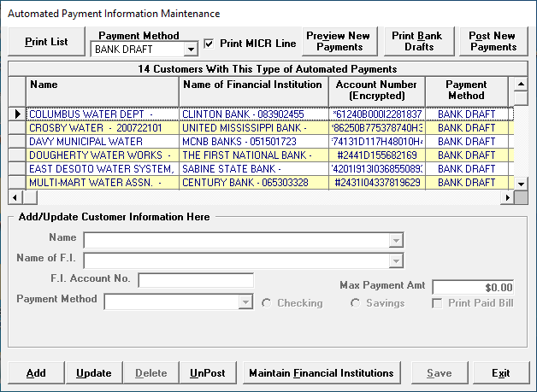Click Name of Financial Institution column header
This screenshot has width=537, height=392.
point(253,91)
